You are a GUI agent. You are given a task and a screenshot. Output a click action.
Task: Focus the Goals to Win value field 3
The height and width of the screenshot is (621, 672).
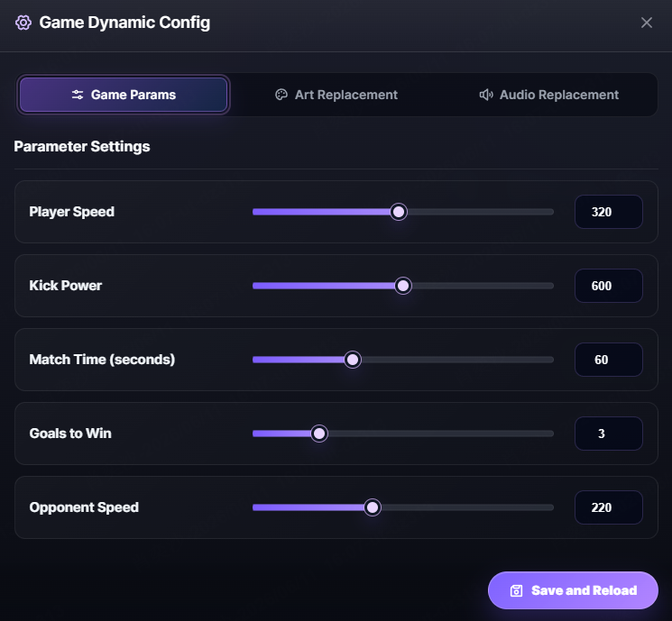click(x=609, y=434)
